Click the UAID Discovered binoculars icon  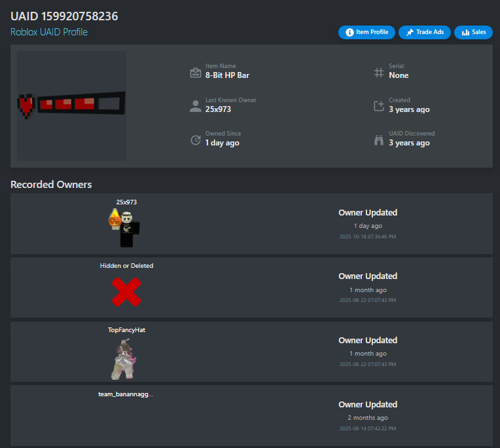click(x=379, y=140)
